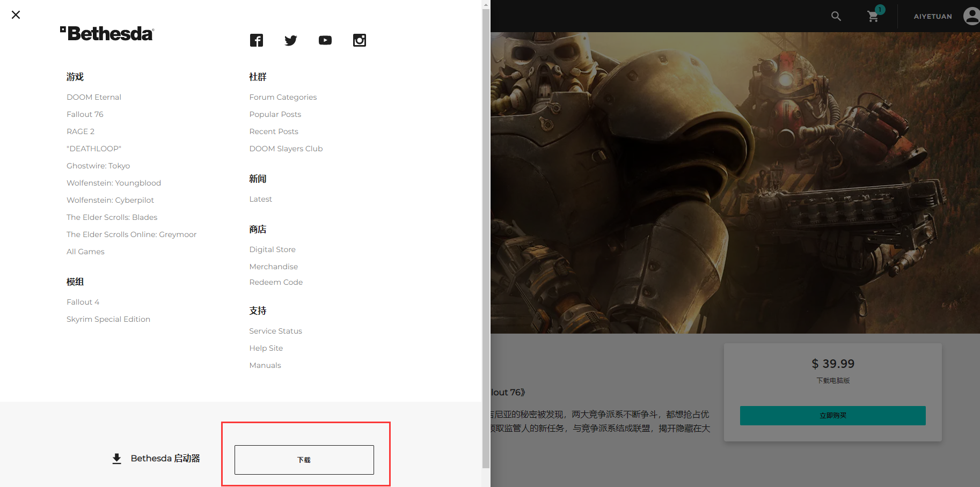Click the 下载 launcher download button

[304, 460]
